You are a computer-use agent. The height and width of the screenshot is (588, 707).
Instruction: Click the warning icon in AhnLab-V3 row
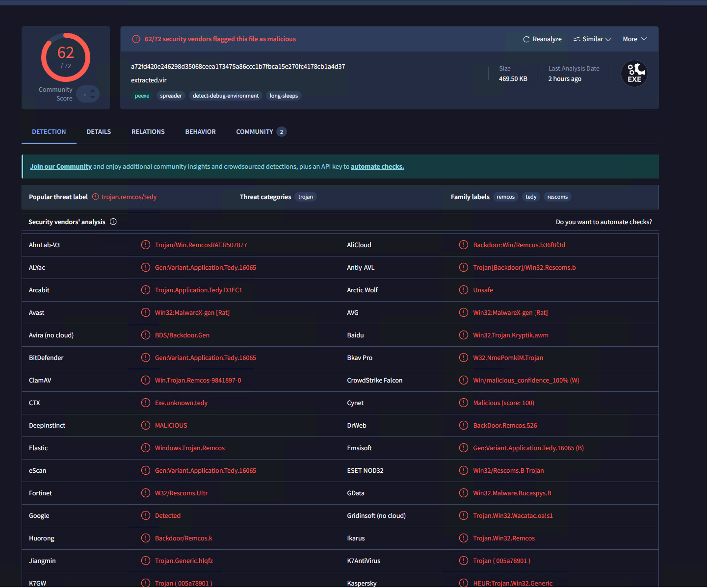tap(146, 245)
